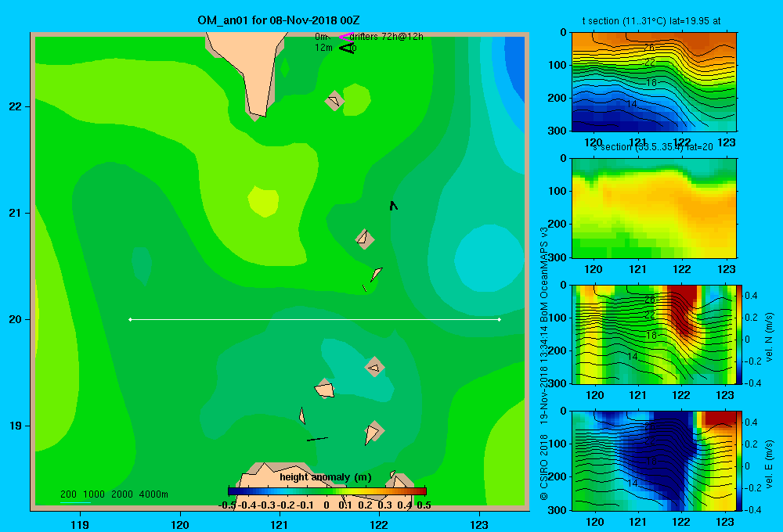This screenshot has height=532, width=783.
Task: Click the 'vel. N (m/s)' axis label
Action: point(770,337)
